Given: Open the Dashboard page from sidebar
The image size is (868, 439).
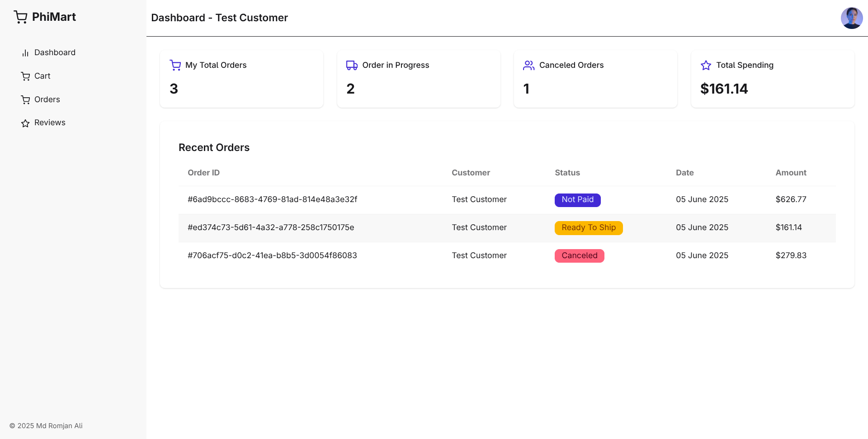Looking at the screenshot, I should click(x=55, y=52).
